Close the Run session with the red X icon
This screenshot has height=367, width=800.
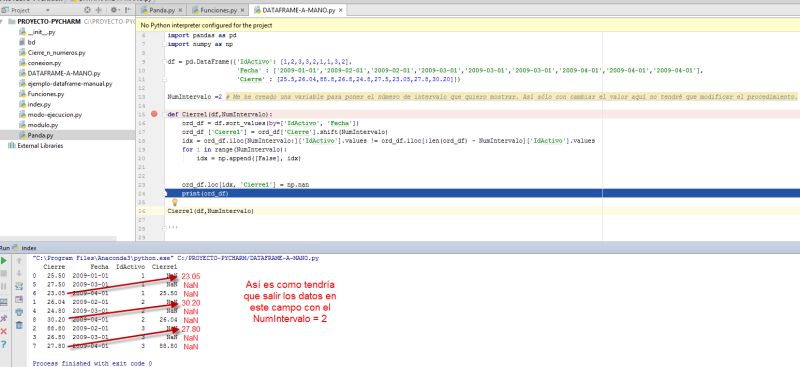(4, 332)
